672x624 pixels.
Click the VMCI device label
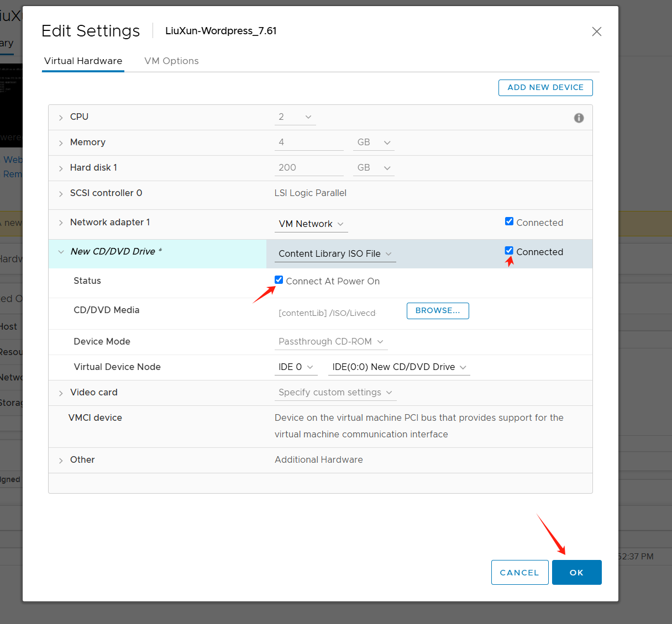(x=95, y=417)
